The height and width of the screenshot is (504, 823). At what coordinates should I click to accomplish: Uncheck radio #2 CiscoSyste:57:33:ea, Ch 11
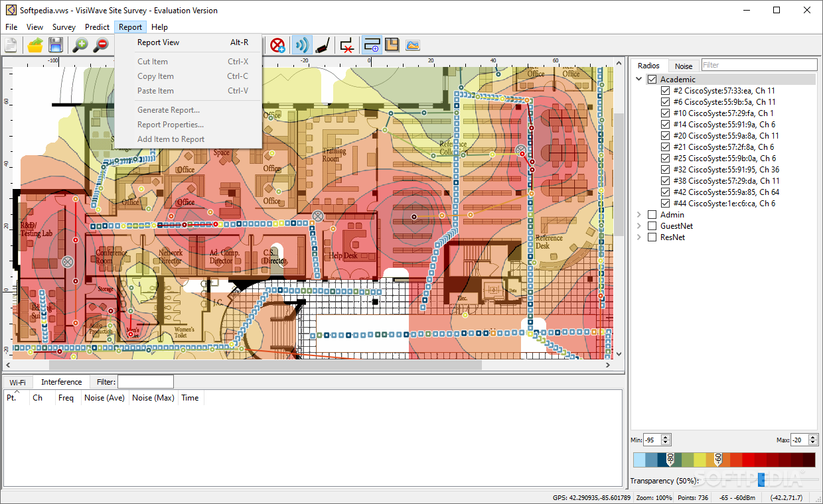pyautogui.click(x=665, y=91)
